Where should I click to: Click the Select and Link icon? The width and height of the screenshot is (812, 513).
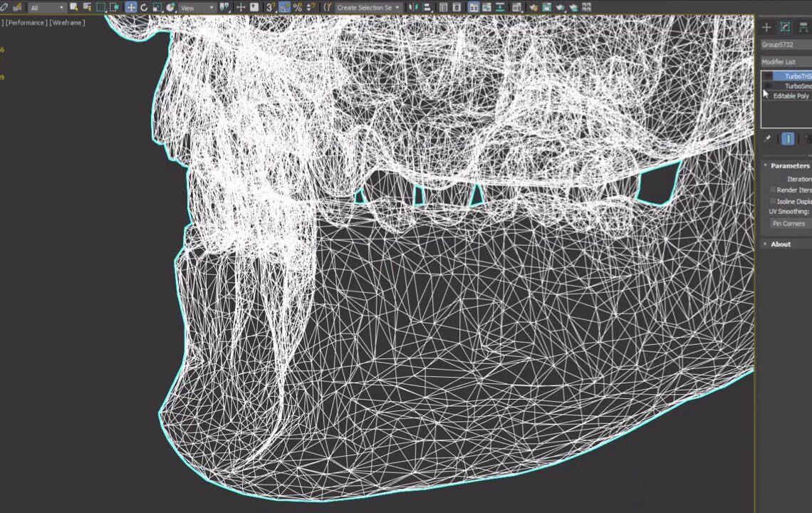[5, 7]
